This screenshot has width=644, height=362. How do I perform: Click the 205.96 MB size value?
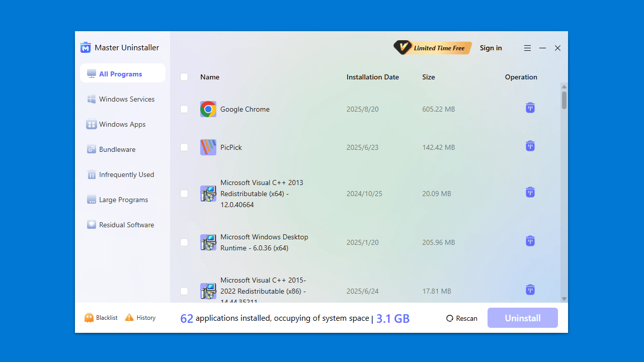click(439, 242)
